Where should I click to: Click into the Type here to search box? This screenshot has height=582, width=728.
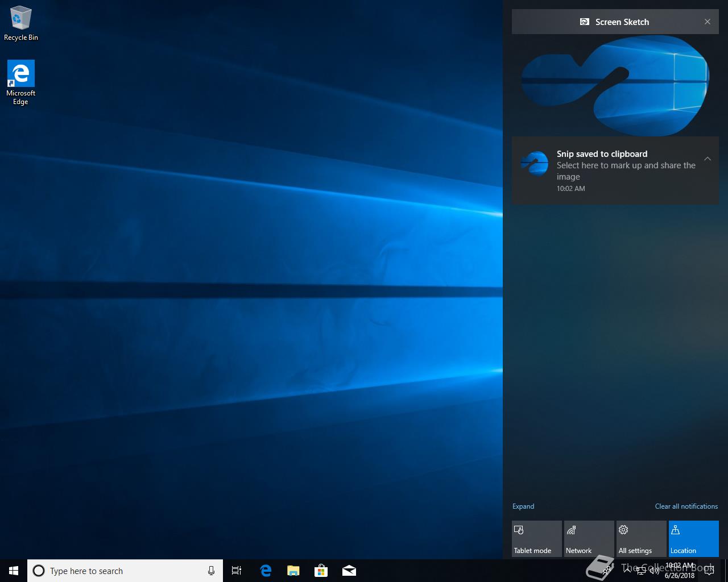(x=125, y=571)
